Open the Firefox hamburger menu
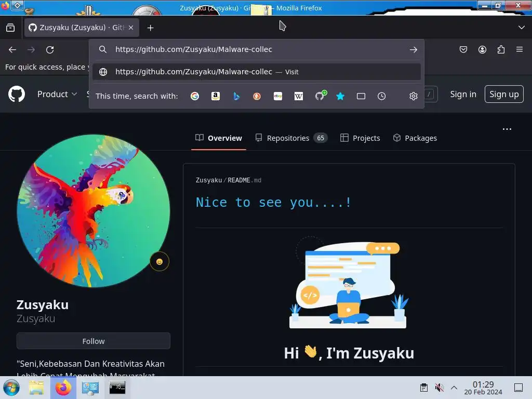 pos(520,49)
